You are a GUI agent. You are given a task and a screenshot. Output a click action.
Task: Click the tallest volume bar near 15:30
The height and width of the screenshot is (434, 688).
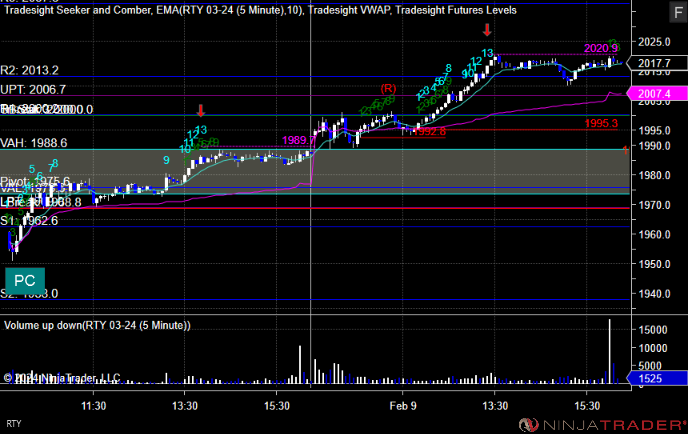(609, 352)
